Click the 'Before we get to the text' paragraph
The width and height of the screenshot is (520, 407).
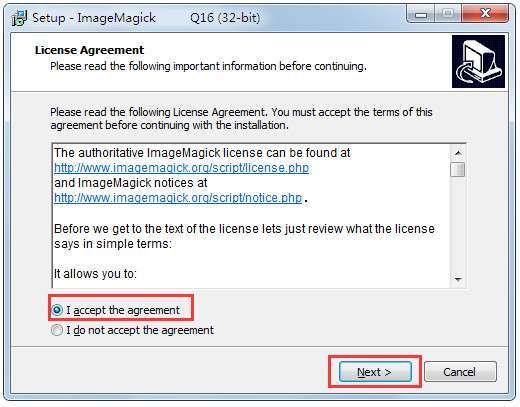tap(244, 236)
